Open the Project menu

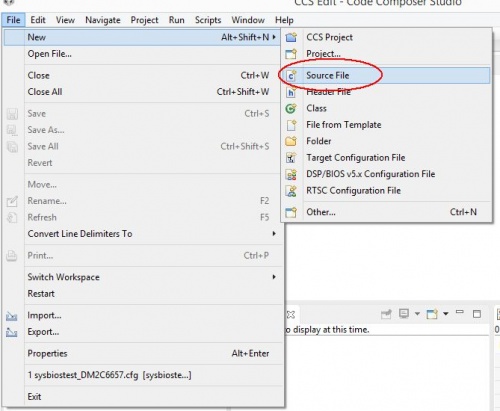point(144,20)
